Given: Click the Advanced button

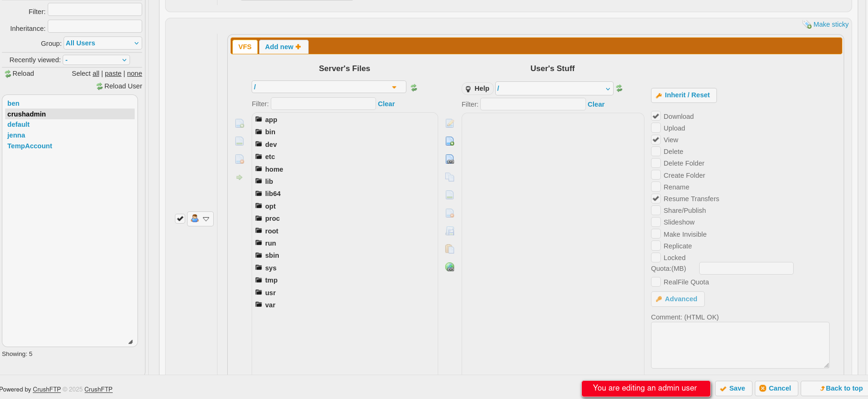Looking at the screenshot, I should pos(678,299).
